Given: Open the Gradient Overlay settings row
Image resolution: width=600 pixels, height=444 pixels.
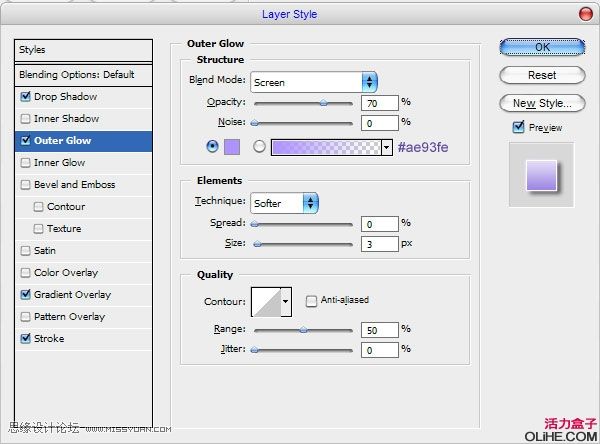Looking at the screenshot, I should point(83,295).
